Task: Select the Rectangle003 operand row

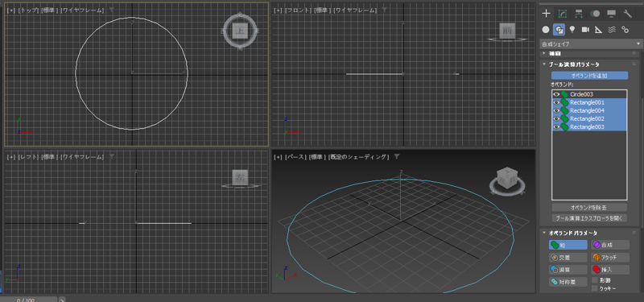Action: click(589, 127)
